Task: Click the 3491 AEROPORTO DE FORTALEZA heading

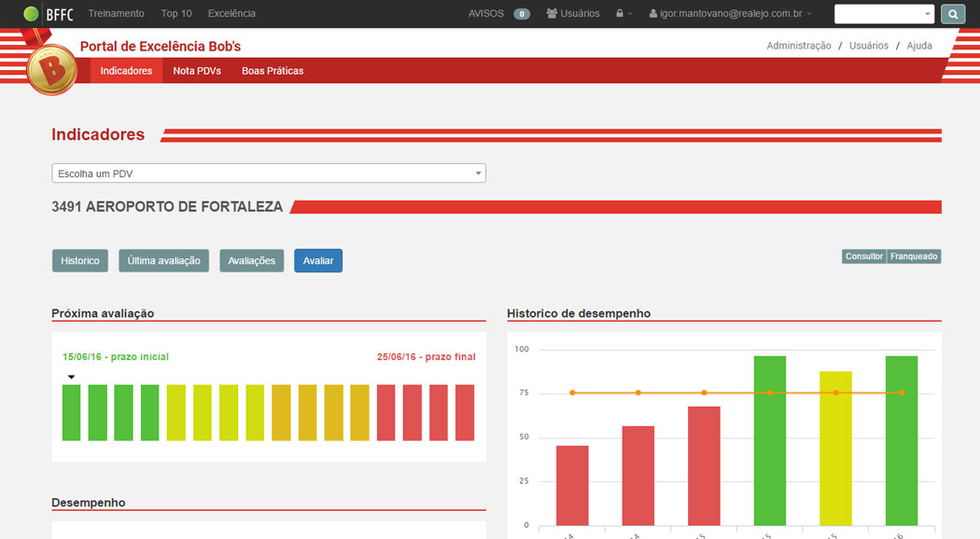Action: (x=167, y=207)
